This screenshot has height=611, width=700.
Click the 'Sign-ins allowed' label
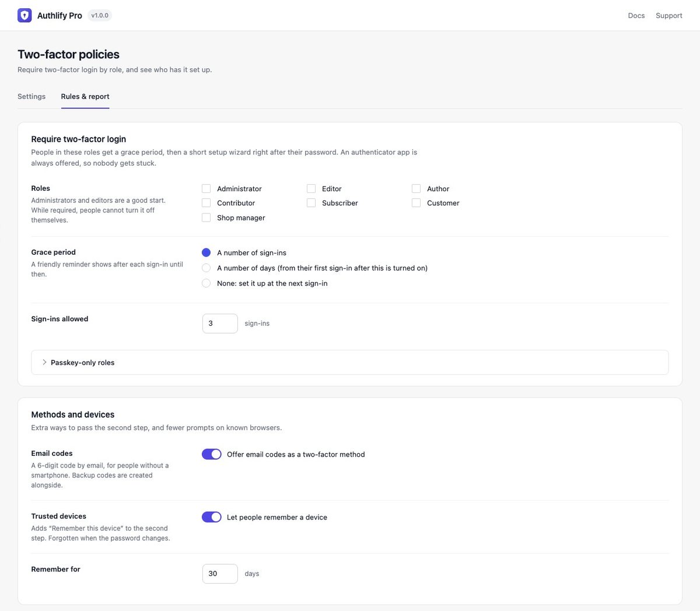pos(60,319)
